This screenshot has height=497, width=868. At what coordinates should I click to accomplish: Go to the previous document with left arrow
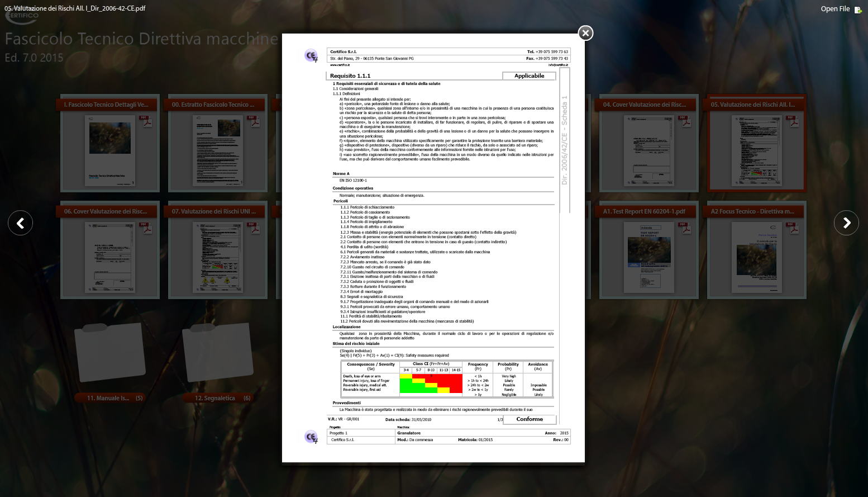[x=21, y=223]
